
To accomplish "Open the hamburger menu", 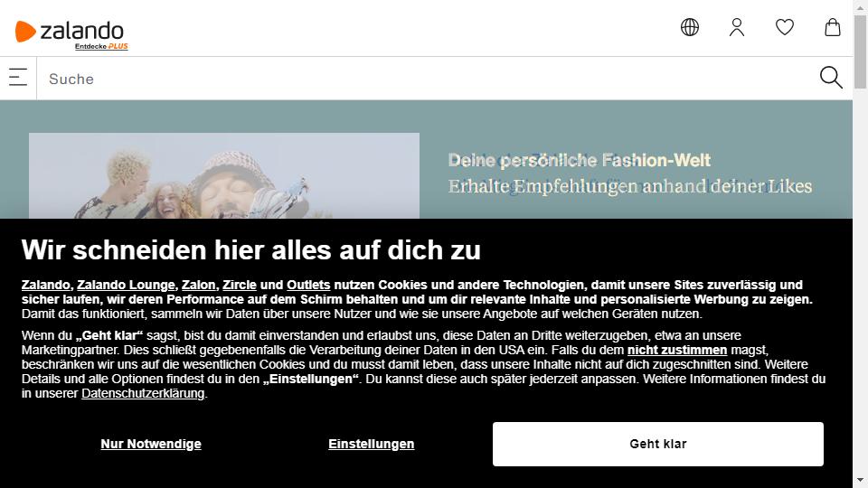I will pos(18,78).
